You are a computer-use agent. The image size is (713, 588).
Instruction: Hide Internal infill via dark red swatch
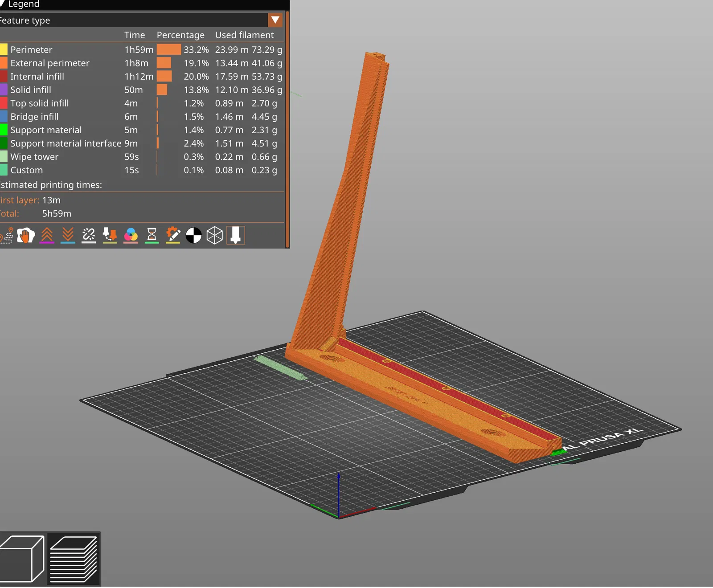pyautogui.click(x=4, y=76)
